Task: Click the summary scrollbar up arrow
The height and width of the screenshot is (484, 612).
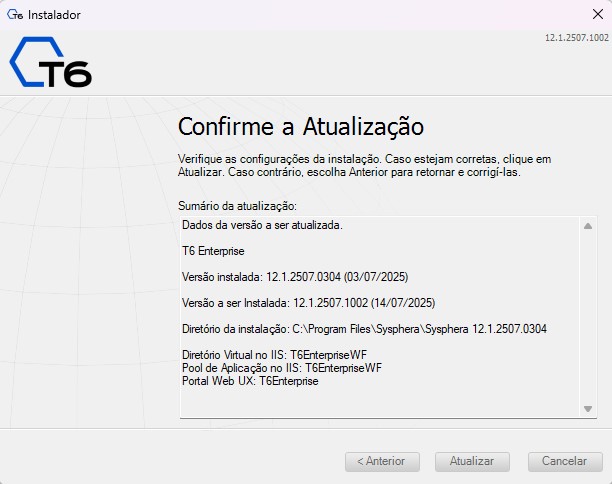Action: point(588,226)
